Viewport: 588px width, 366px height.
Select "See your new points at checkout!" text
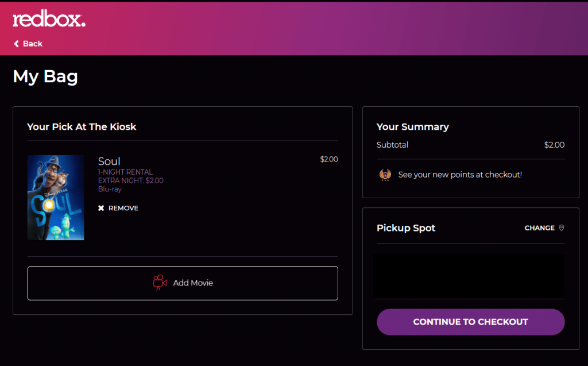pos(460,175)
